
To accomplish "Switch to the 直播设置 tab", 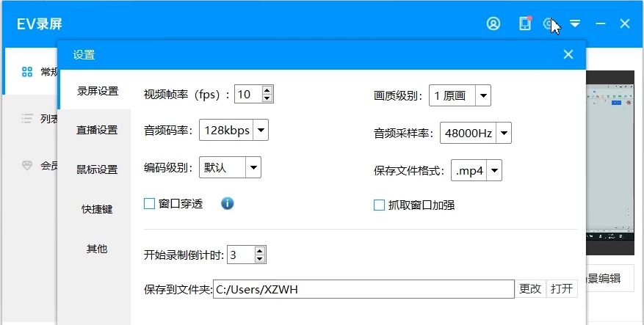I will point(98,130).
